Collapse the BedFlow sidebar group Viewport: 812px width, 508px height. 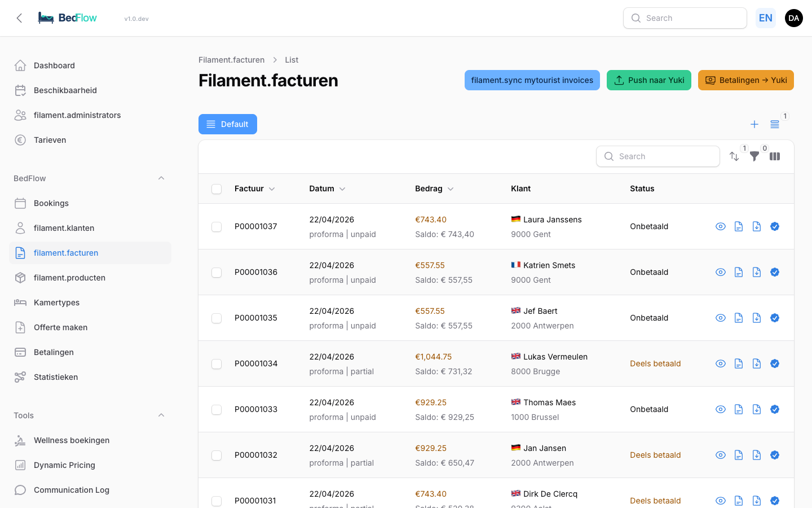click(161, 178)
